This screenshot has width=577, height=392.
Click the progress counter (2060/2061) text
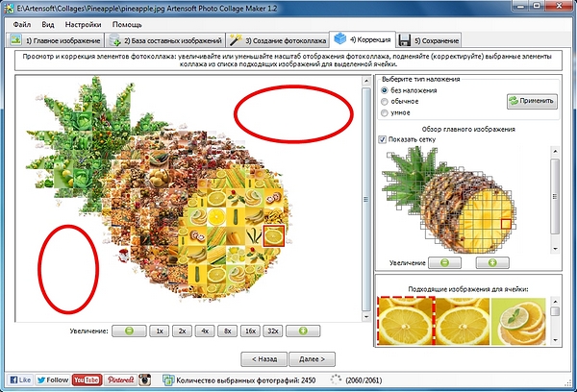coord(364,380)
